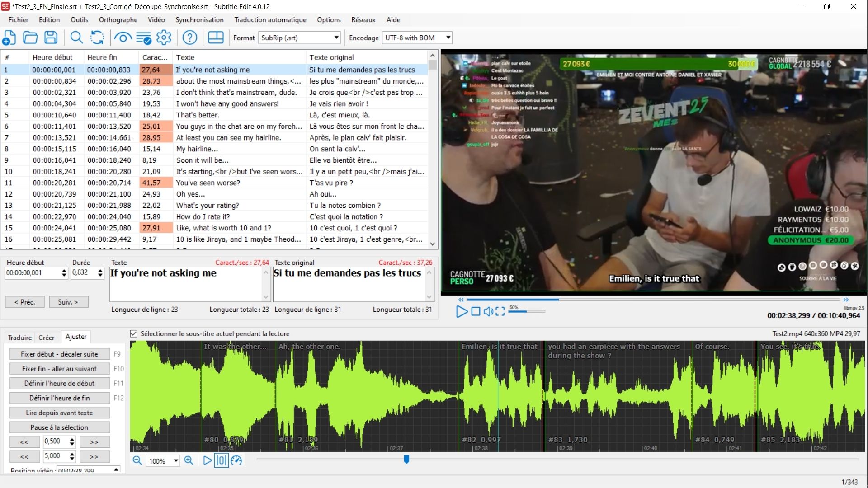Click the Open file folder icon
This screenshot has width=868, height=488.
30,38
